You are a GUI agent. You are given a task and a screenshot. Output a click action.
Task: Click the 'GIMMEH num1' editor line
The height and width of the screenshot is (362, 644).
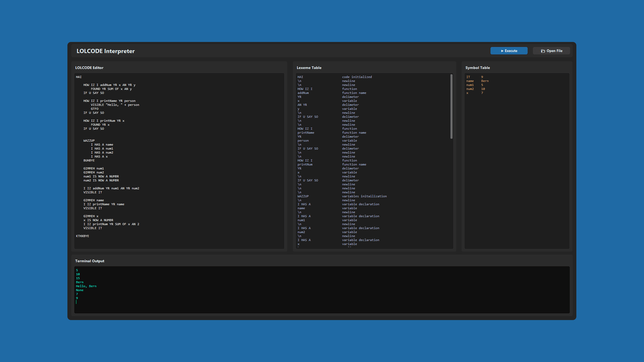point(94,169)
